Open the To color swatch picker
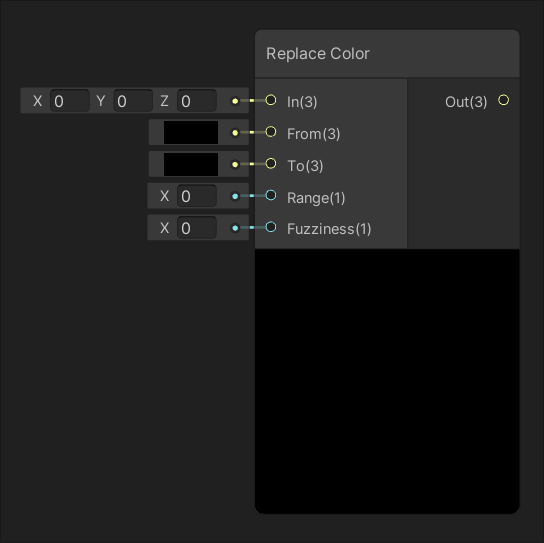The image size is (544, 543). tap(191, 164)
